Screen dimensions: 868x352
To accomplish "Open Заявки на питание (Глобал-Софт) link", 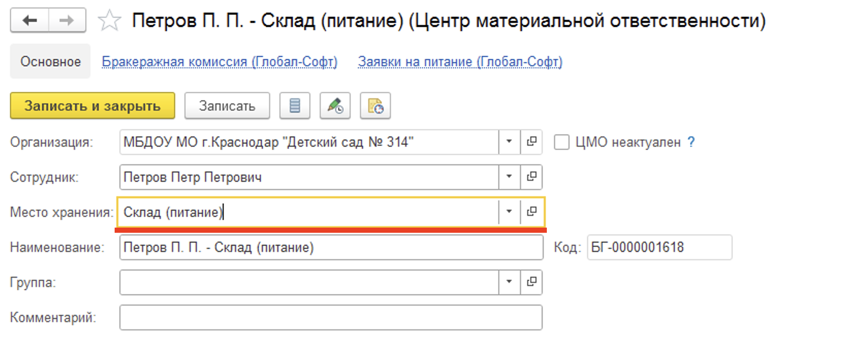I will [460, 62].
